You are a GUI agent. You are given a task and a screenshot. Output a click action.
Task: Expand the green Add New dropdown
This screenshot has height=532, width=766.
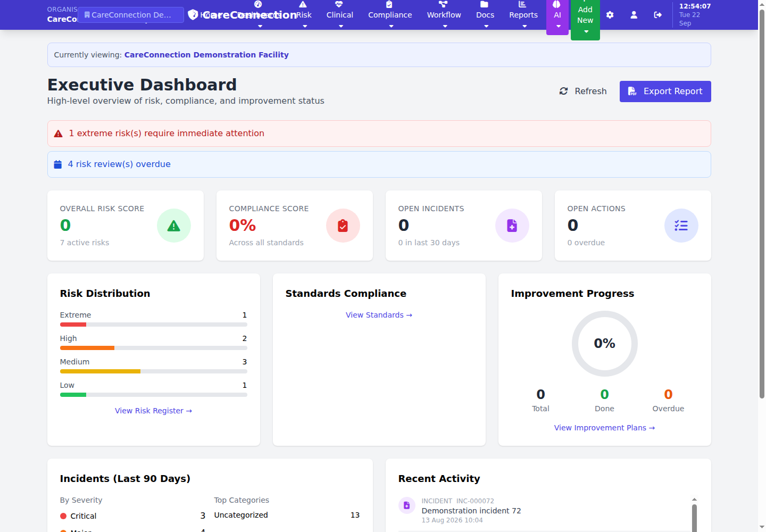tap(585, 19)
